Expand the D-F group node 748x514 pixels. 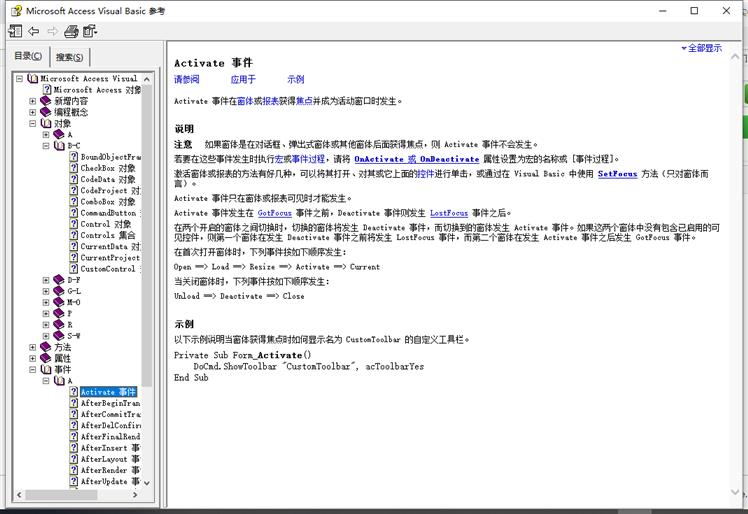pyautogui.click(x=46, y=280)
